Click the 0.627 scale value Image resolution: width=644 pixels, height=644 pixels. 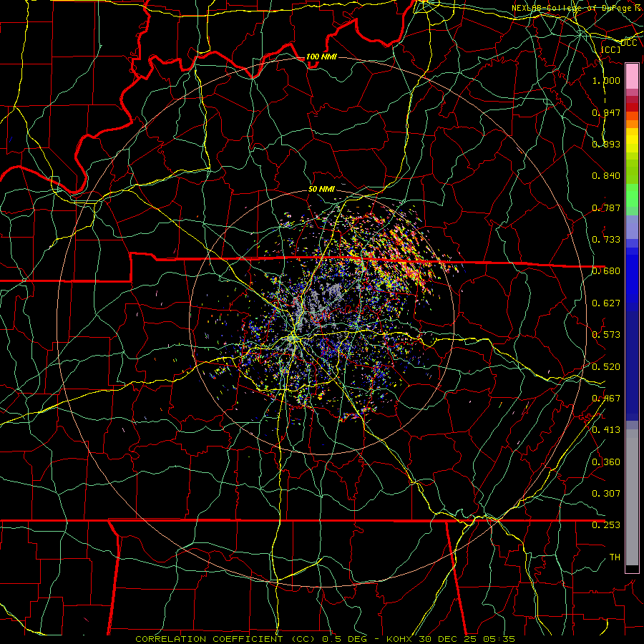click(x=606, y=303)
